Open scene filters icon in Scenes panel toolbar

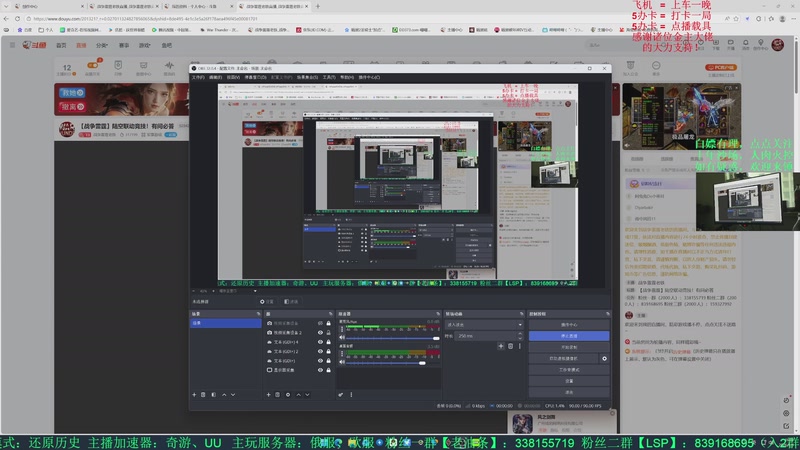tap(213, 395)
